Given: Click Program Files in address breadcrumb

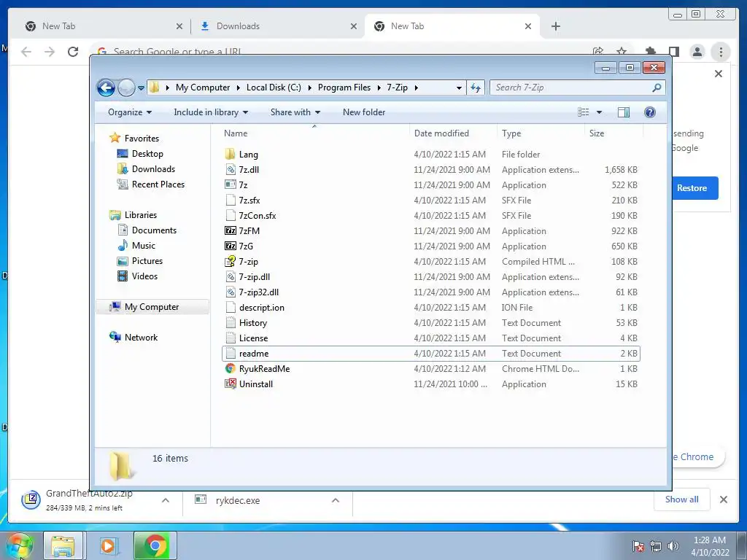Looking at the screenshot, I should click(x=344, y=87).
